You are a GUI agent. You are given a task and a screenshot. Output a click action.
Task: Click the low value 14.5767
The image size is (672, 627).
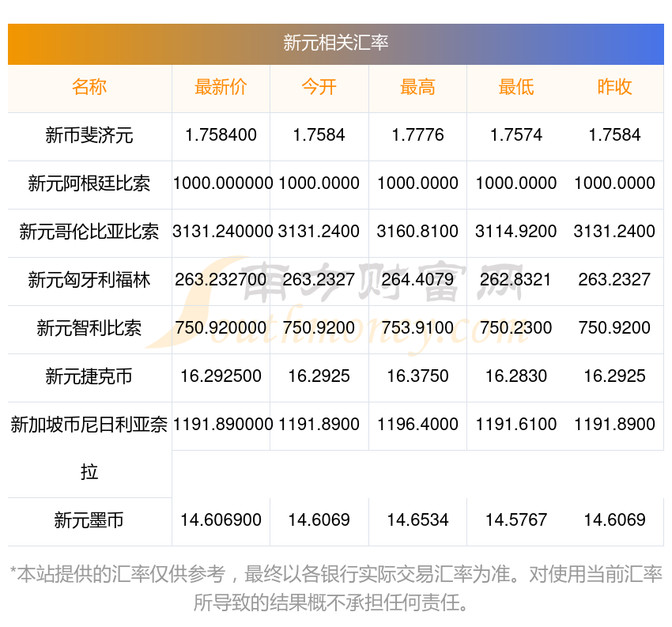(x=516, y=519)
